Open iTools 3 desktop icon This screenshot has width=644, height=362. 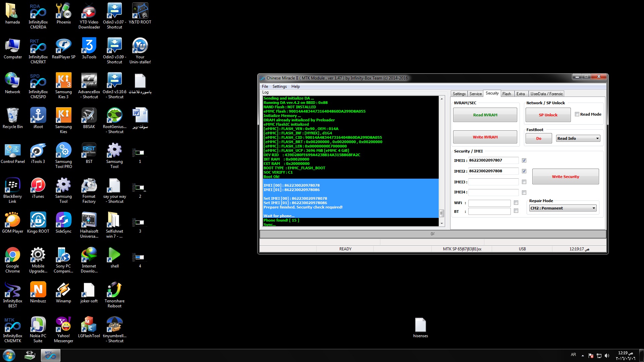coord(38,153)
